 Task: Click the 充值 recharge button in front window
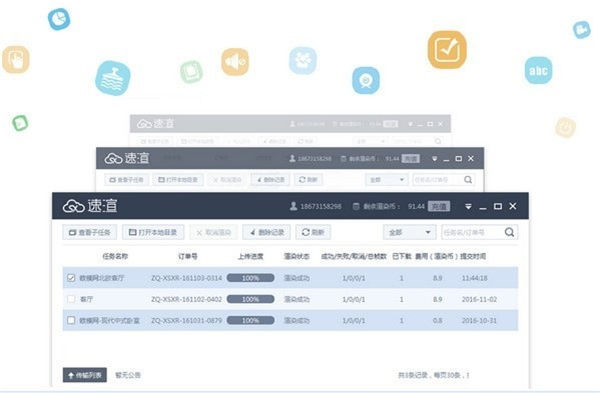tap(439, 206)
